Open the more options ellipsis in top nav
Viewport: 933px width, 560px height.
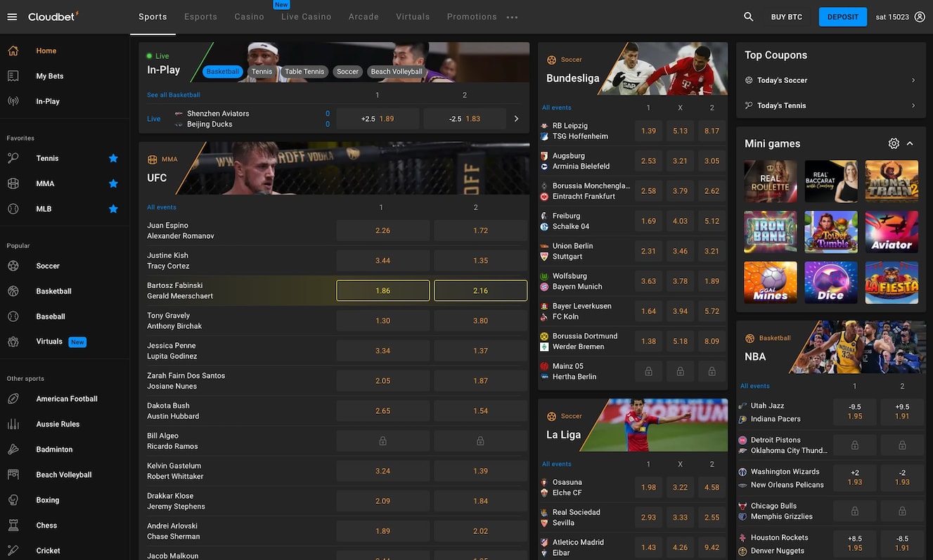(512, 17)
